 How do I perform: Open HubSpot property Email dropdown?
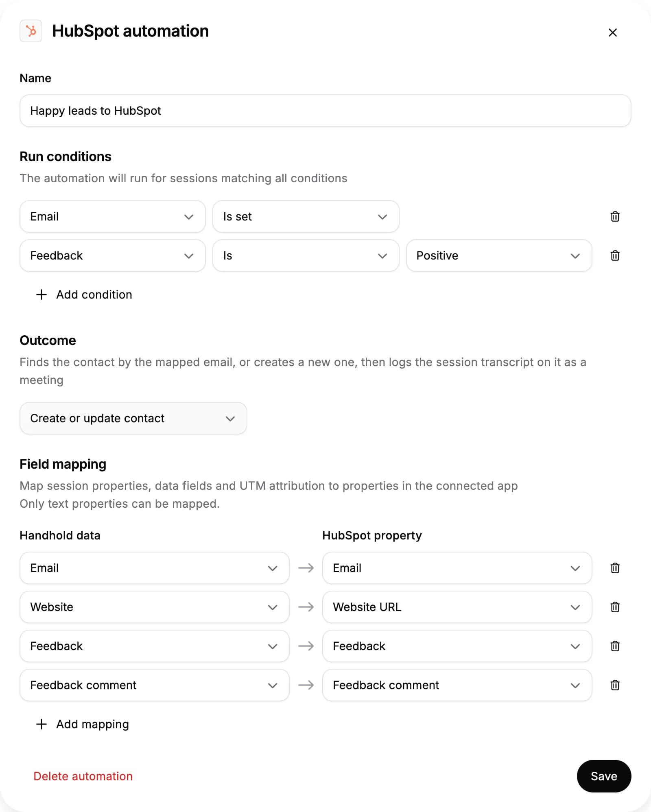click(457, 568)
